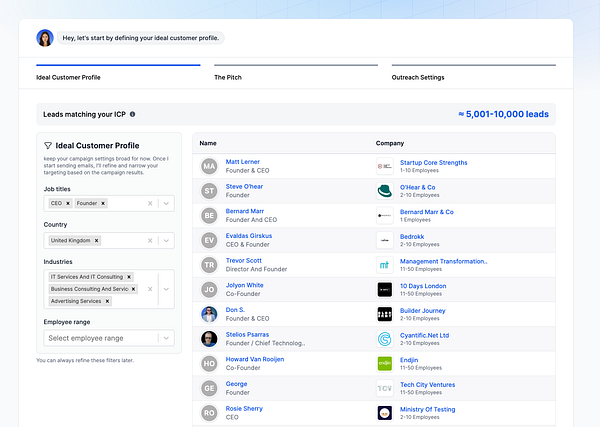This screenshot has height=427, width=600.
Task: Click the assistant avatar photo
Action: pyautogui.click(x=45, y=38)
